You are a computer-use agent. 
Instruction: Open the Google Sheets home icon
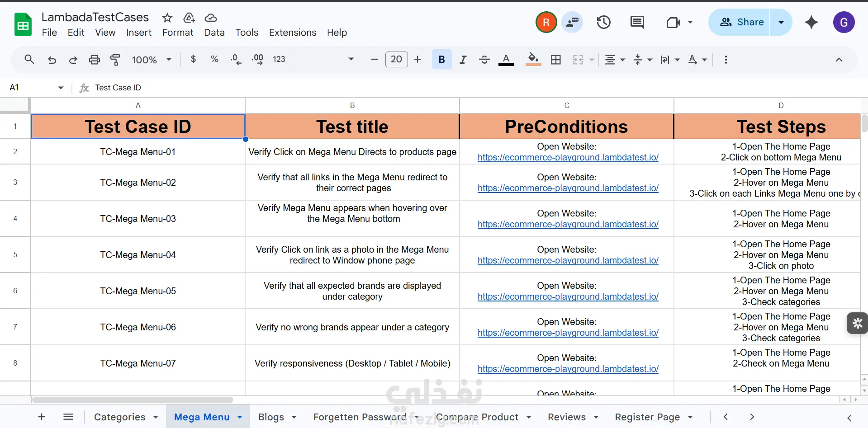(23, 24)
